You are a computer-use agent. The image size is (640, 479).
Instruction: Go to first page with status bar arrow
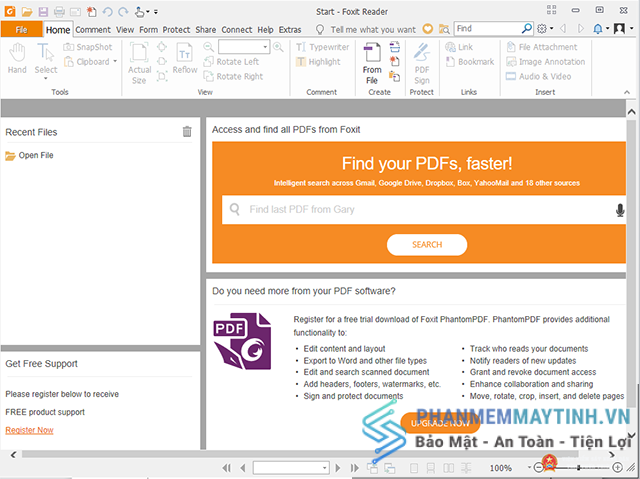[227, 468]
